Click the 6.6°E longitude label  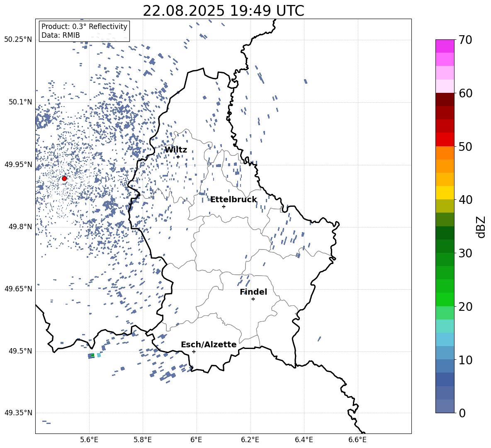click(x=357, y=440)
